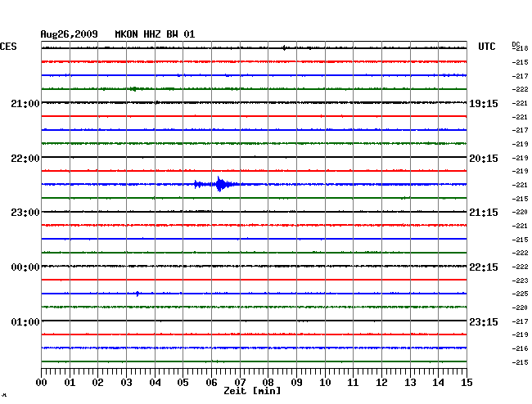532x404 pixels.
Task: Click minute label 05 on time axis
Action: 183,383
